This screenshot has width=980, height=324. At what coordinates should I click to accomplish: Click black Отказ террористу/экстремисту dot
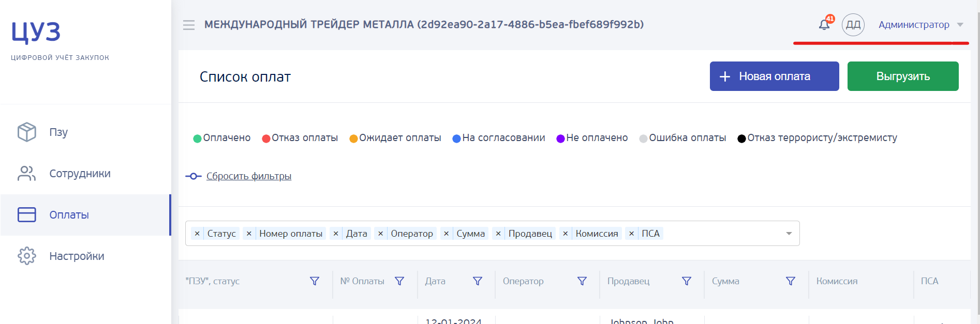pyautogui.click(x=741, y=138)
